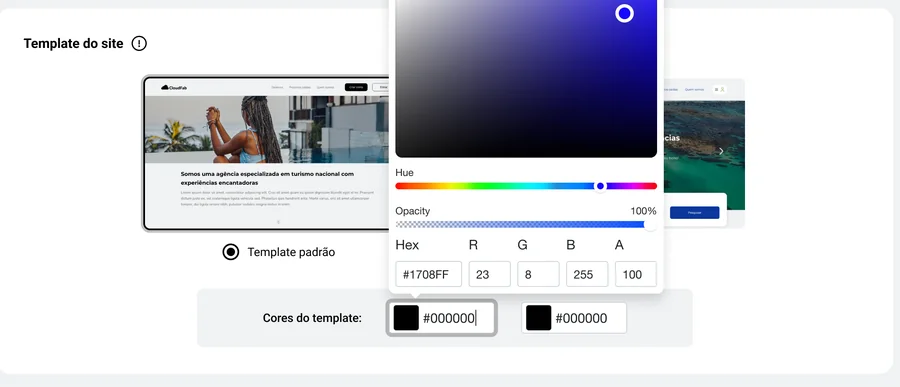The width and height of the screenshot is (900, 387).
Task: Open the second template preview with ocean image
Action: [x=704, y=153]
